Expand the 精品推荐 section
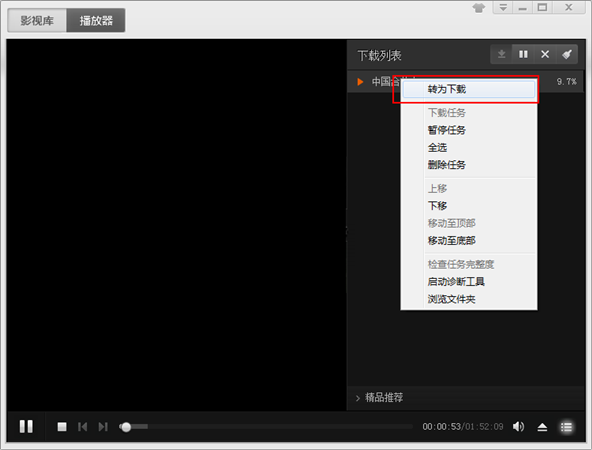592x450 pixels. [x=379, y=398]
